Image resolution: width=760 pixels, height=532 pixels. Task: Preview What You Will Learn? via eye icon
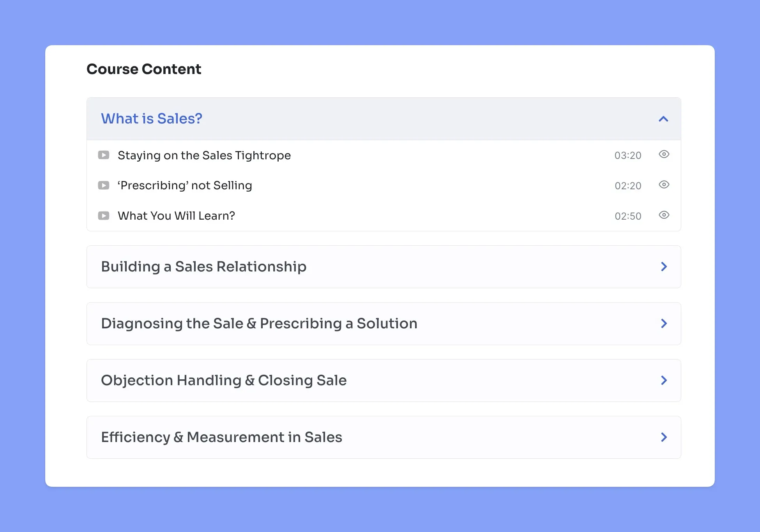(x=664, y=215)
